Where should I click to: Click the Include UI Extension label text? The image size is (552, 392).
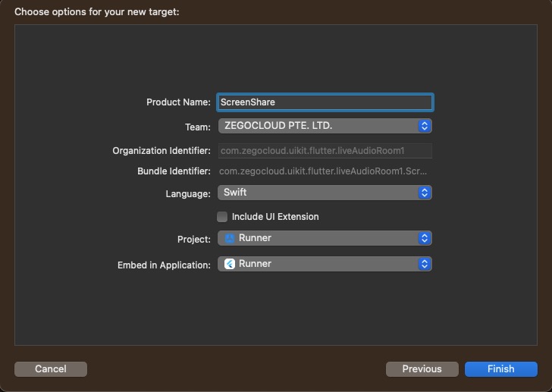tap(275, 217)
